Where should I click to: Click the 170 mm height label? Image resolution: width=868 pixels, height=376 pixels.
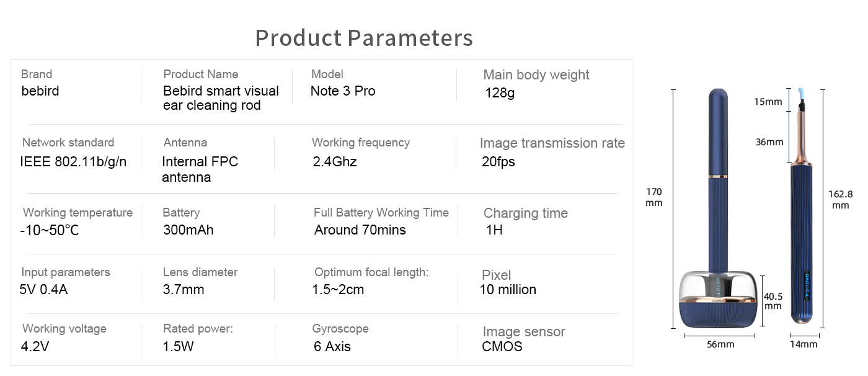654,197
